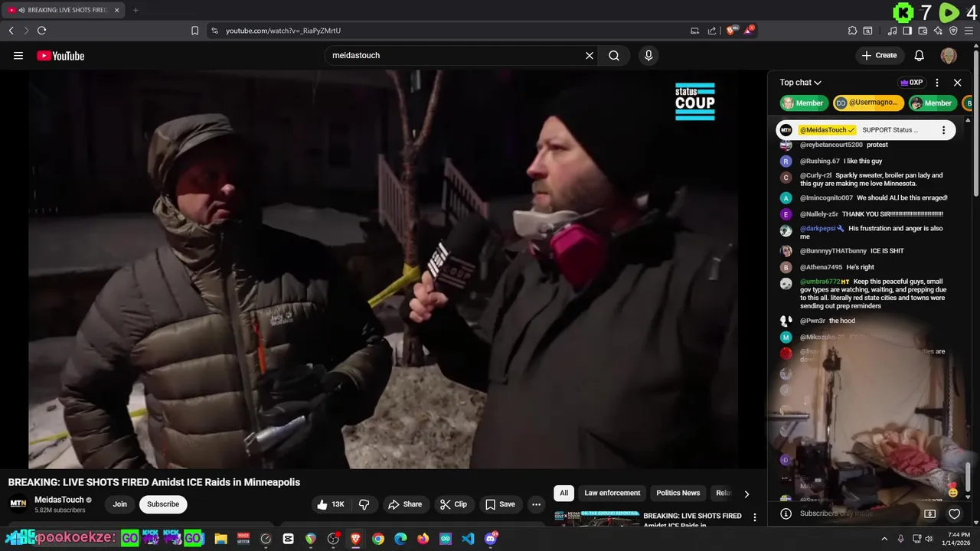Bookmark this page in the browser

(x=194, y=31)
